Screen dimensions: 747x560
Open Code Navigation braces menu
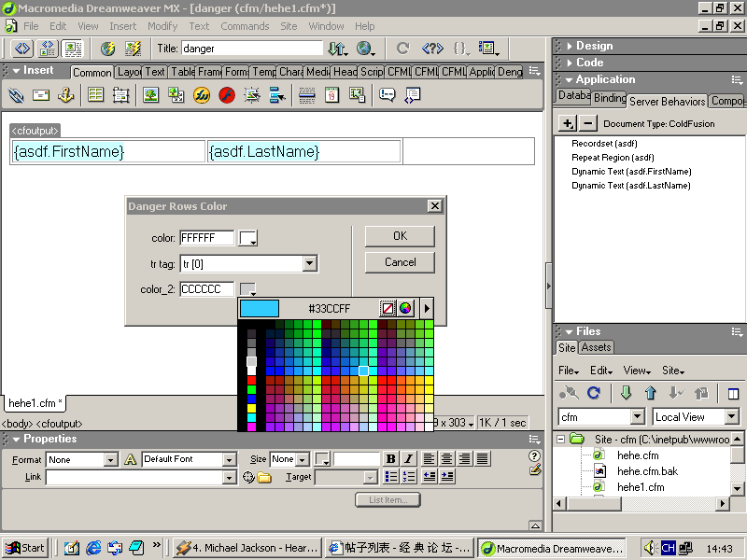coord(461,49)
